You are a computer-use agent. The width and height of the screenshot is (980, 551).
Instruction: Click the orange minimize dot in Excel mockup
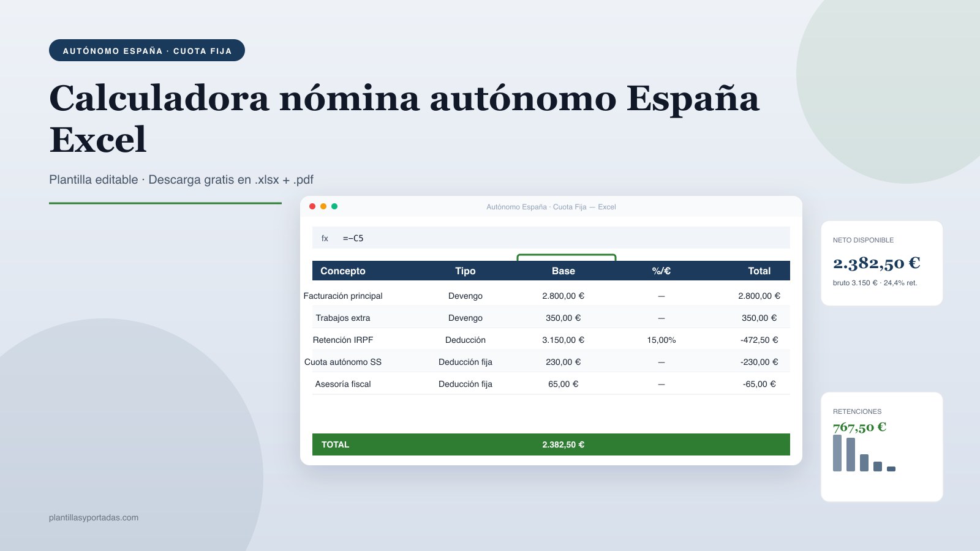pyautogui.click(x=323, y=206)
